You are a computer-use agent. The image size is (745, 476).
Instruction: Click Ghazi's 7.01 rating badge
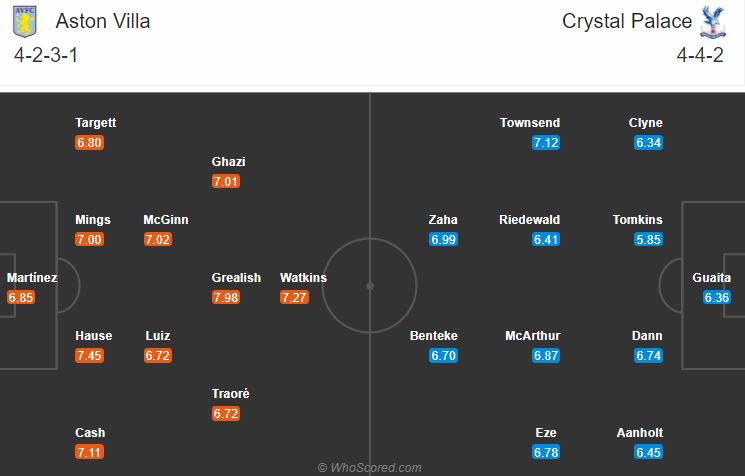pyautogui.click(x=226, y=181)
